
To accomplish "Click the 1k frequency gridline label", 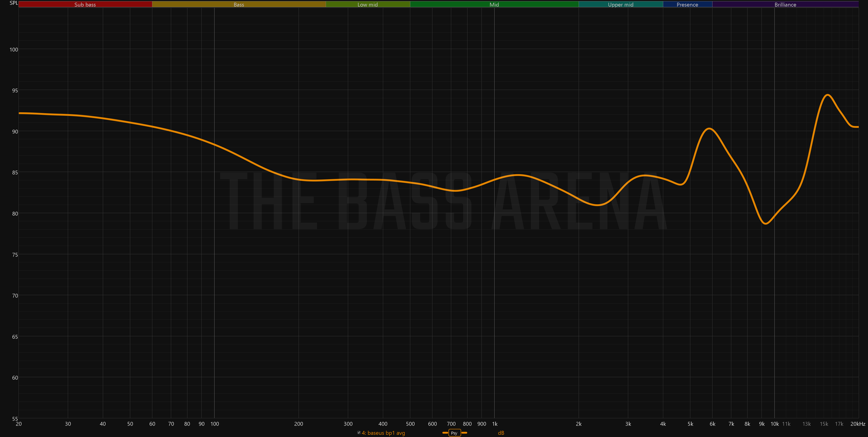I will (x=495, y=424).
